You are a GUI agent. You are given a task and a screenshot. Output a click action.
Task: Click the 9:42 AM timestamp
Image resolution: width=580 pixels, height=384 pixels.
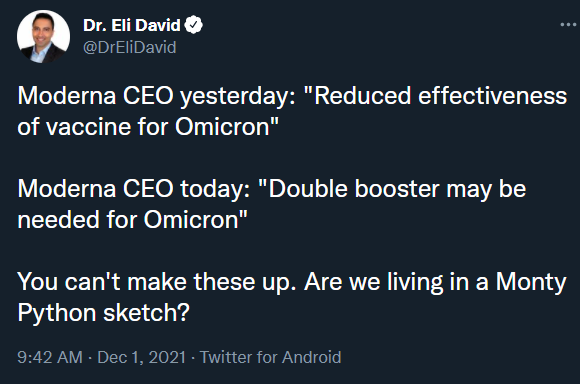click(x=50, y=357)
